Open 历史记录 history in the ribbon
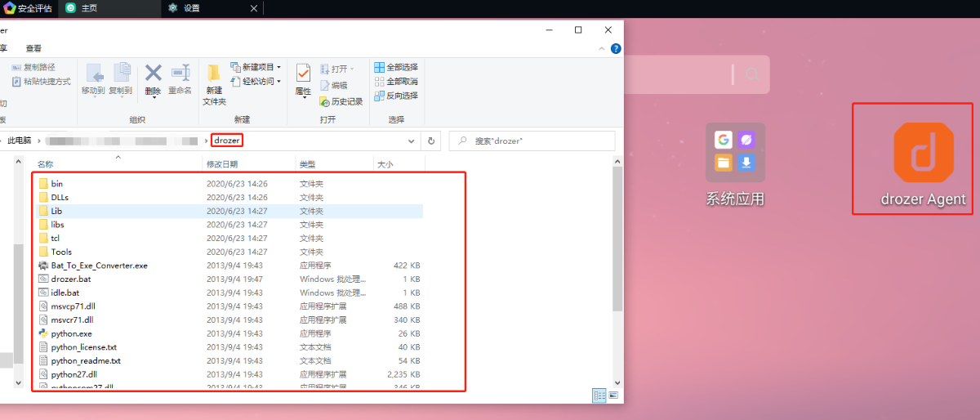 pos(341,101)
